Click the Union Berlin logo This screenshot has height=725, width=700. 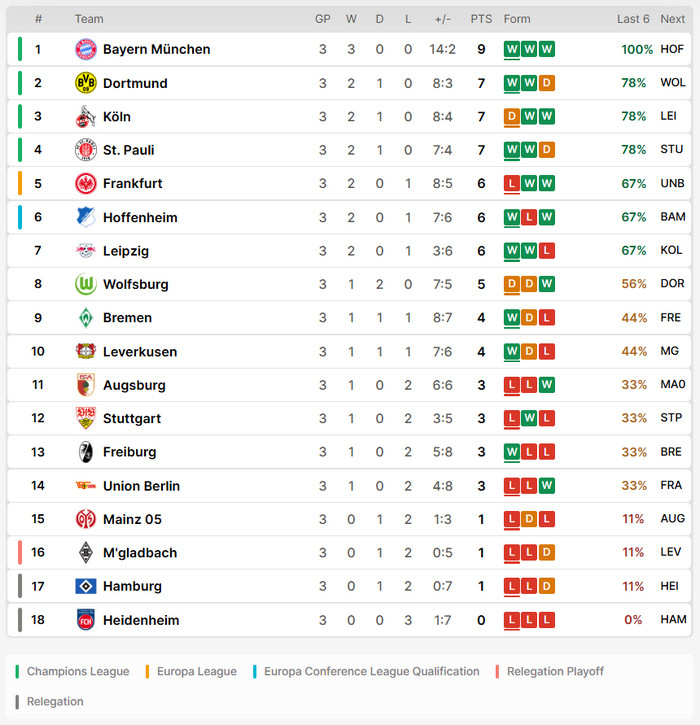(86, 485)
